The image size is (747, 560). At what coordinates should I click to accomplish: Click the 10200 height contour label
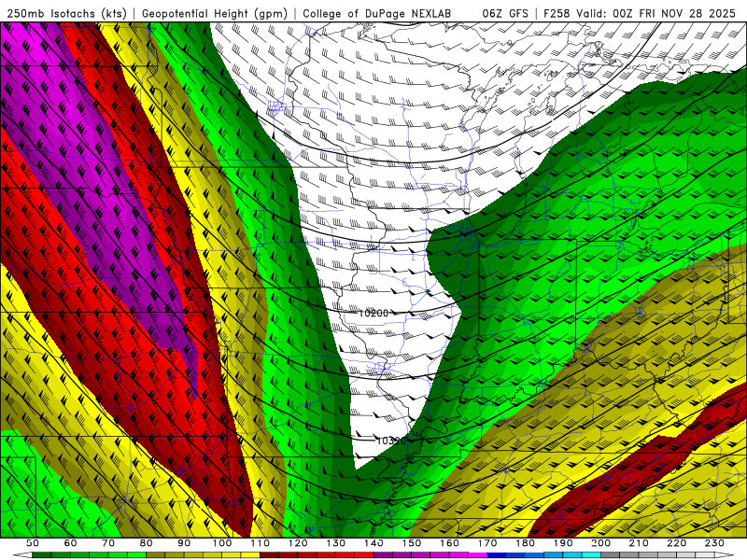click(x=373, y=313)
